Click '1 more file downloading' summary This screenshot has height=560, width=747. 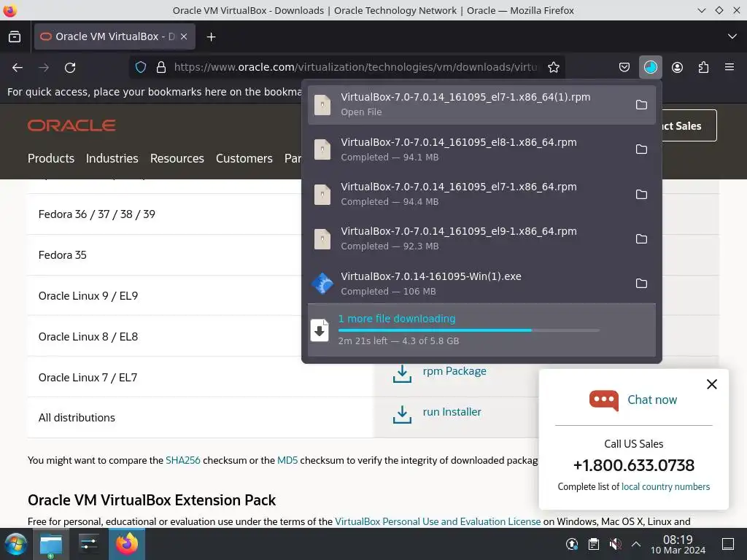397,319
